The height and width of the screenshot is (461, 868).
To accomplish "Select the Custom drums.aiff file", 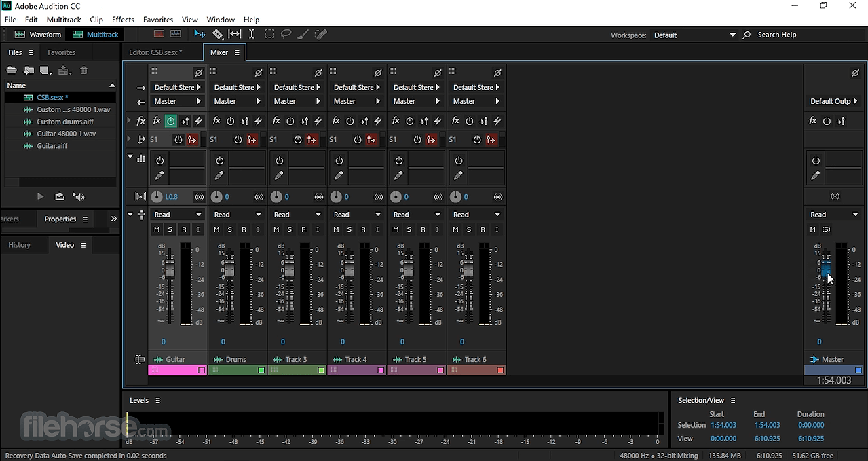I will (x=65, y=122).
